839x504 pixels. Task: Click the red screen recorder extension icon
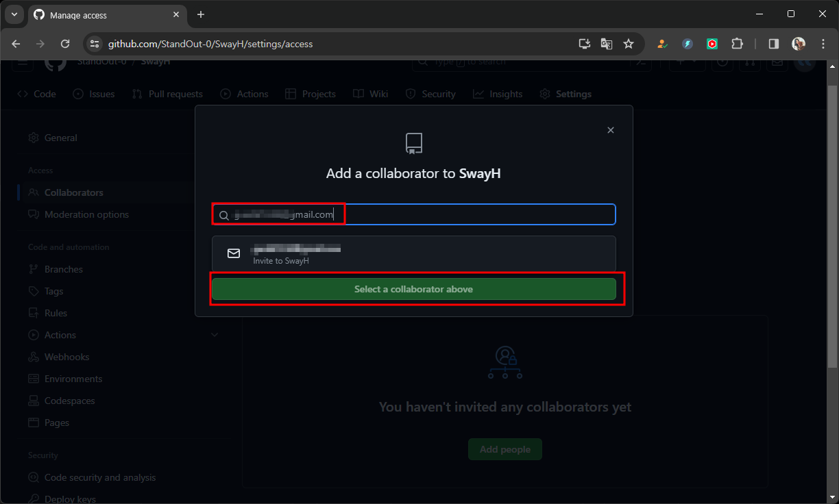point(712,44)
